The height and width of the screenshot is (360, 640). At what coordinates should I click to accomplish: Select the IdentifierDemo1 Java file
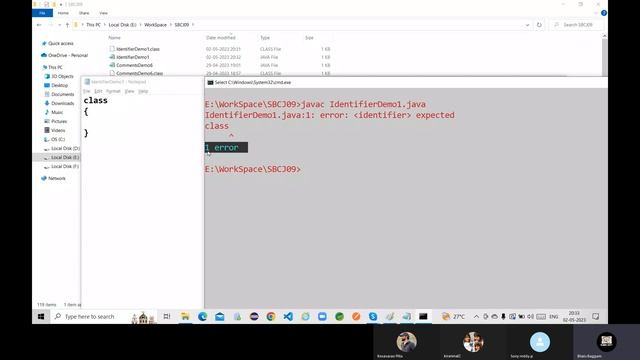click(133, 57)
